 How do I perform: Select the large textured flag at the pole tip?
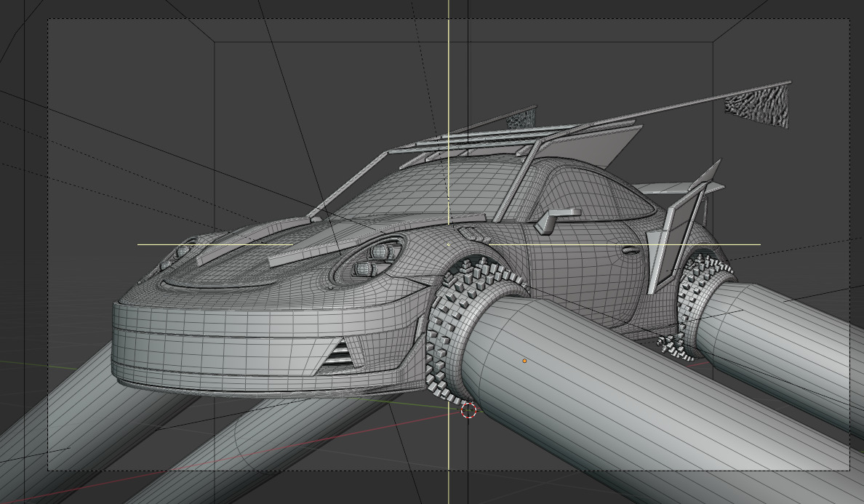(759, 105)
